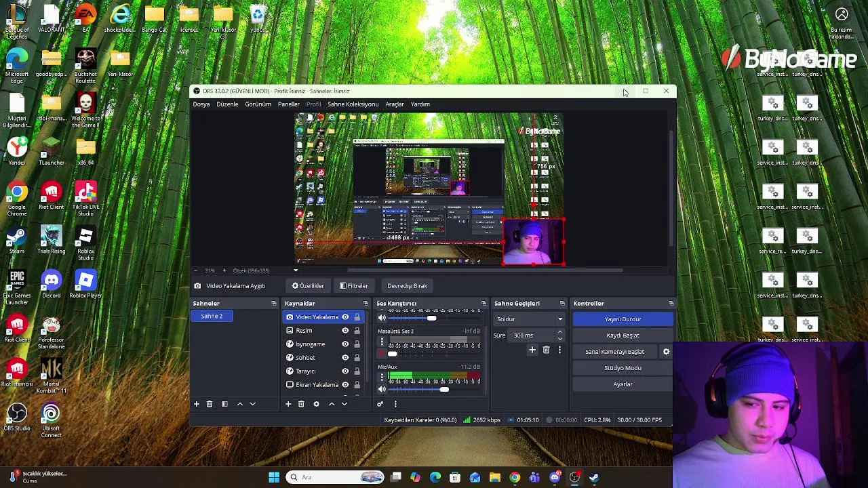The image size is (868, 488).
Task: Add a scene transition with plus icon
Action: pos(532,350)
